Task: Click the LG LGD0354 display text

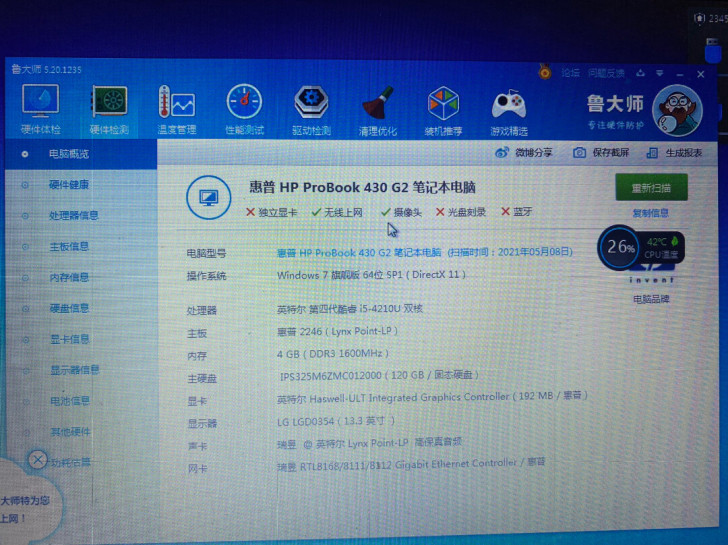Action: point(336,421)
